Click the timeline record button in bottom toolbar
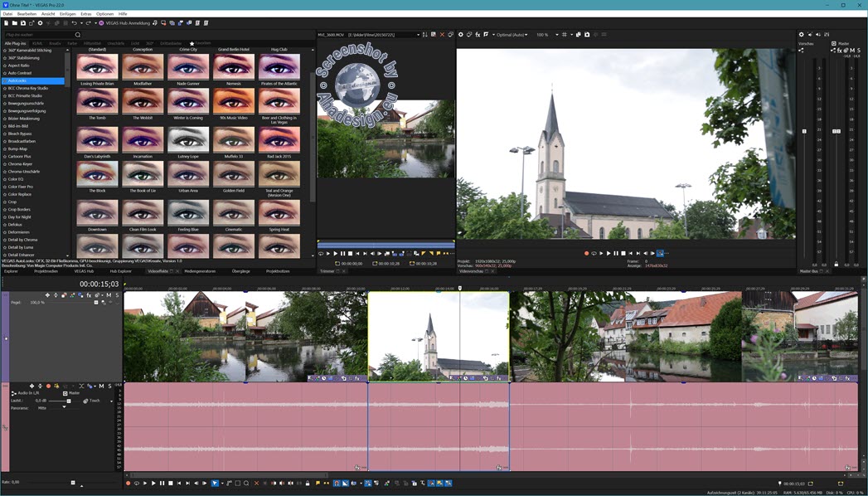868x496 pixels. tap(129, 484)
